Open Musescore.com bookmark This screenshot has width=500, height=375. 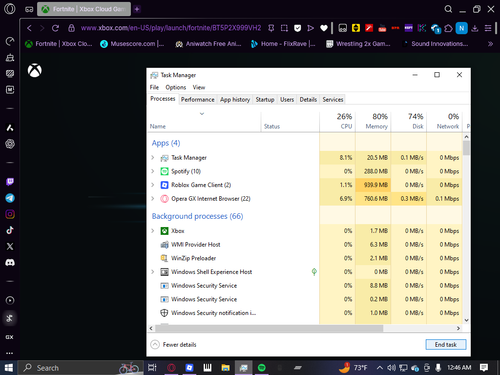[133, 44]
